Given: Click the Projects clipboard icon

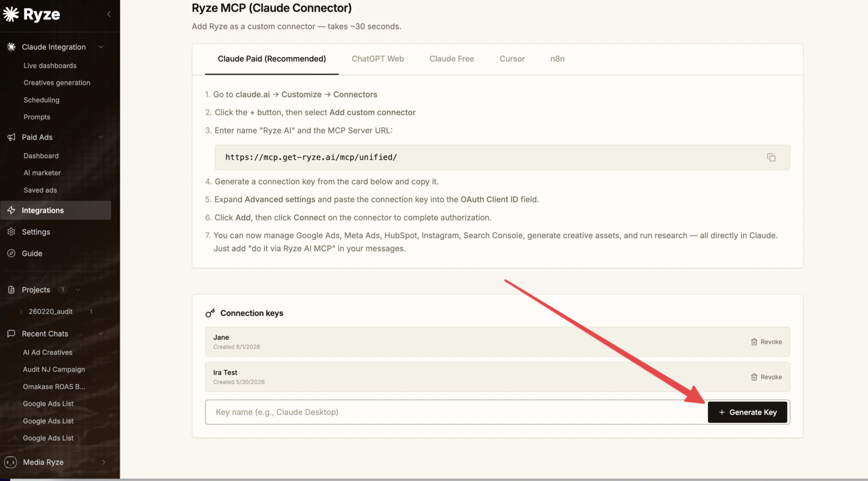Looking at the screenshot, I should click(x=11, y=290).
